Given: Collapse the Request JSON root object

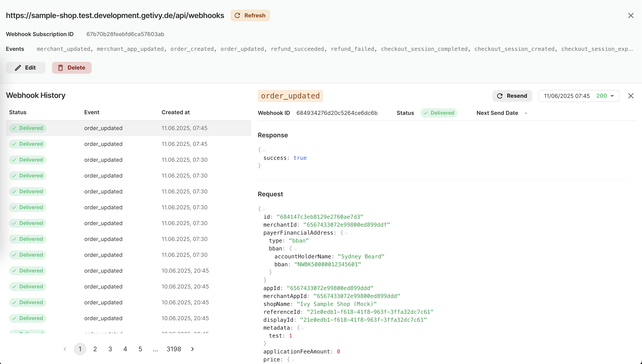Looking at the screenshot, I should point(264,209).
